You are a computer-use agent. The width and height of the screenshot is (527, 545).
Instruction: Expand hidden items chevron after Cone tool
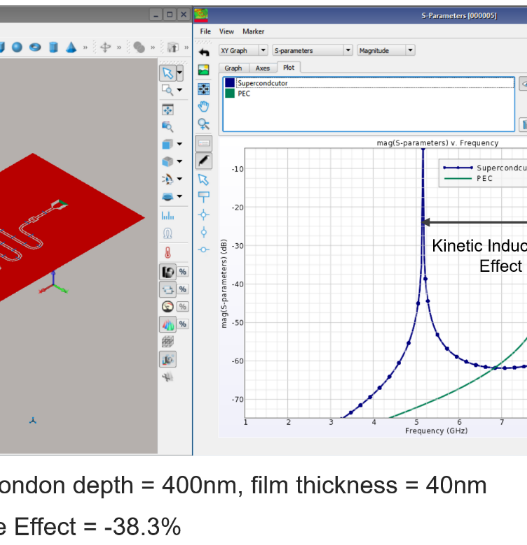85,47
